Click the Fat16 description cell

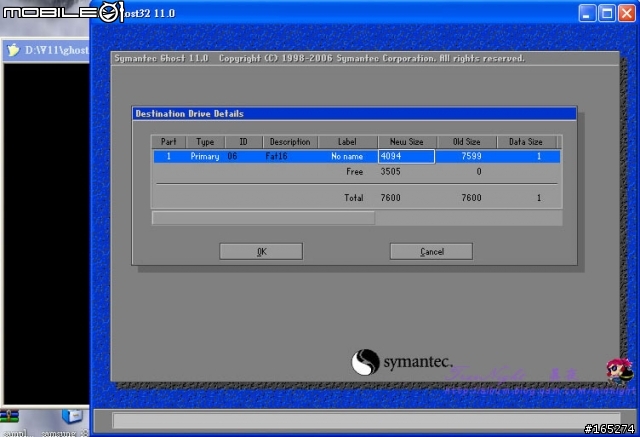tap(276, 156)
